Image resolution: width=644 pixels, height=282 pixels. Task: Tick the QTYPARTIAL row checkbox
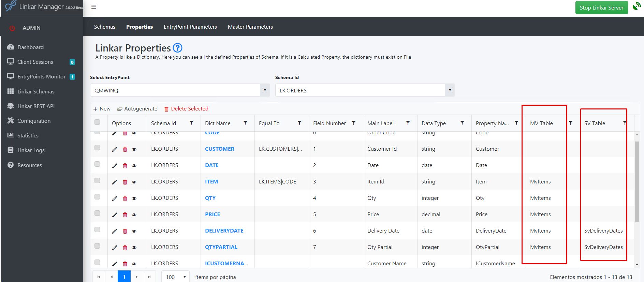(97, 246)
